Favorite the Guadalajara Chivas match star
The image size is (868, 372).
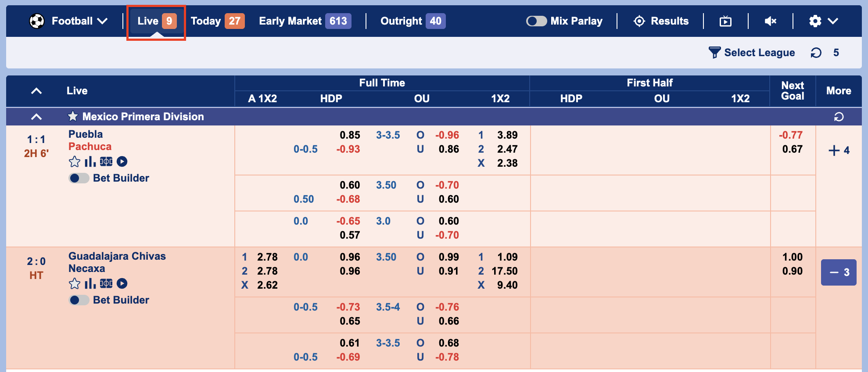point(75,284)
